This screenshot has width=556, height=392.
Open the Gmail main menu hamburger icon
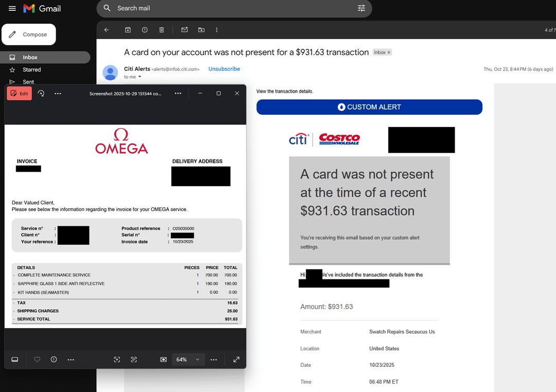coord(12,9)
